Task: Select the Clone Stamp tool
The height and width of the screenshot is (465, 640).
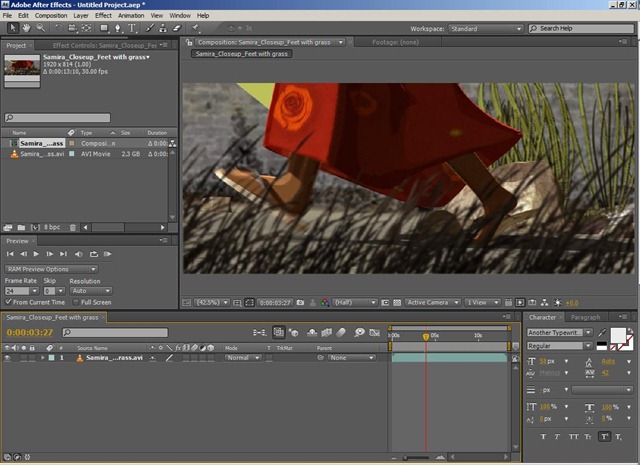Action: (x=163, y=28)
